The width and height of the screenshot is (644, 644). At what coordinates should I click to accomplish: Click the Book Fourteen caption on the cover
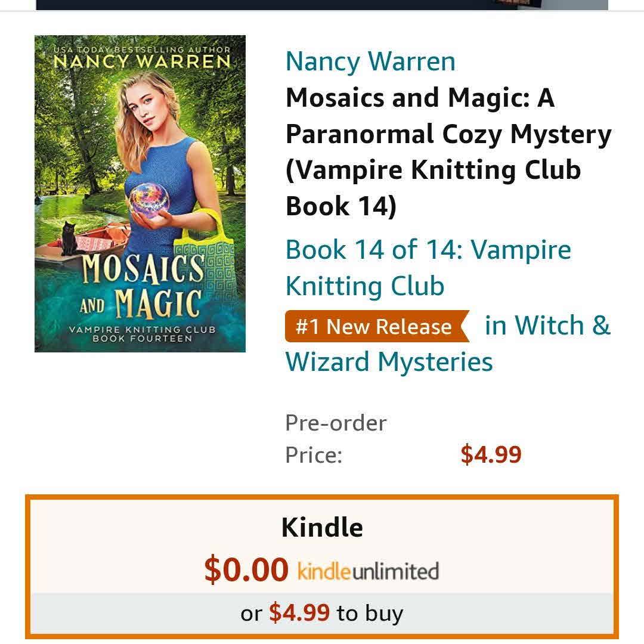[142, 339]
